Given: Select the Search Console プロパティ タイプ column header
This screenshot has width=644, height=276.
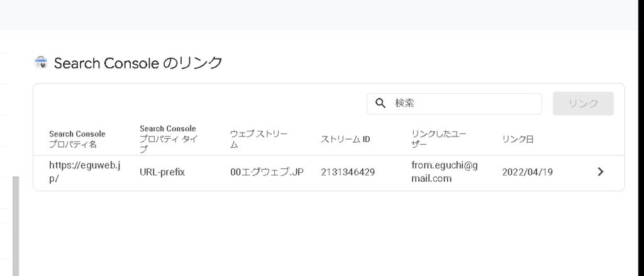Looking at the screenshot, I should click(169, 139).
